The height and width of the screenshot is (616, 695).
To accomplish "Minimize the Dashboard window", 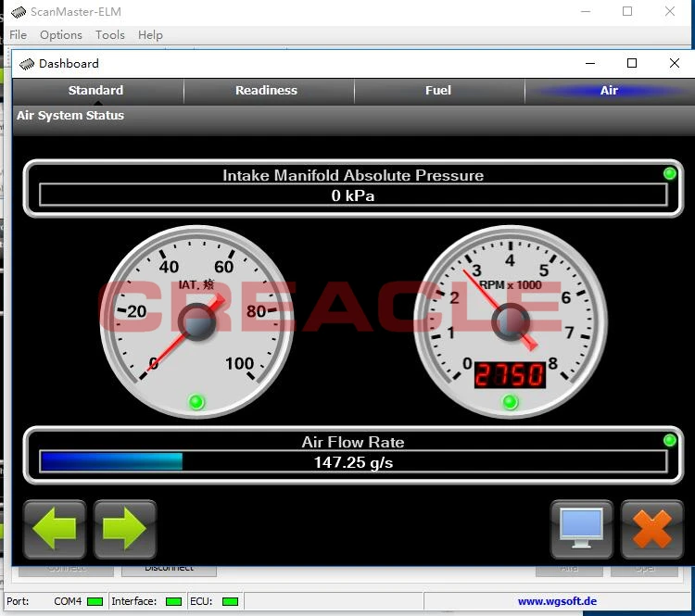I will [590, 63].
